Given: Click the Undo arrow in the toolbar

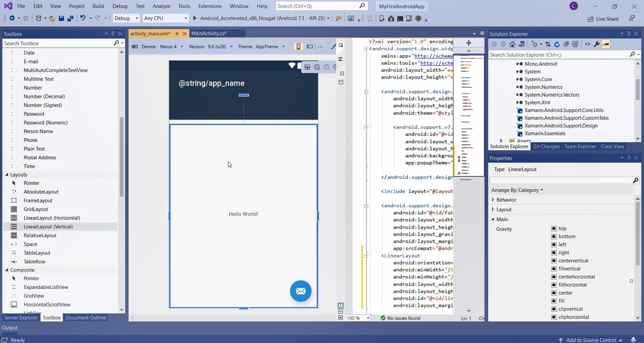Looking at the screenshot, I should [x=83, y=18].
